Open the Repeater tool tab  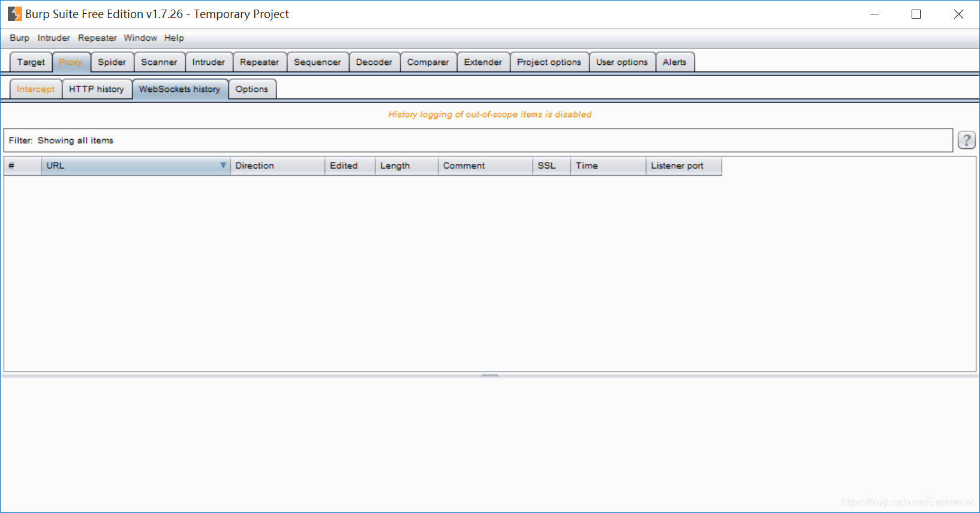point(259,62)
